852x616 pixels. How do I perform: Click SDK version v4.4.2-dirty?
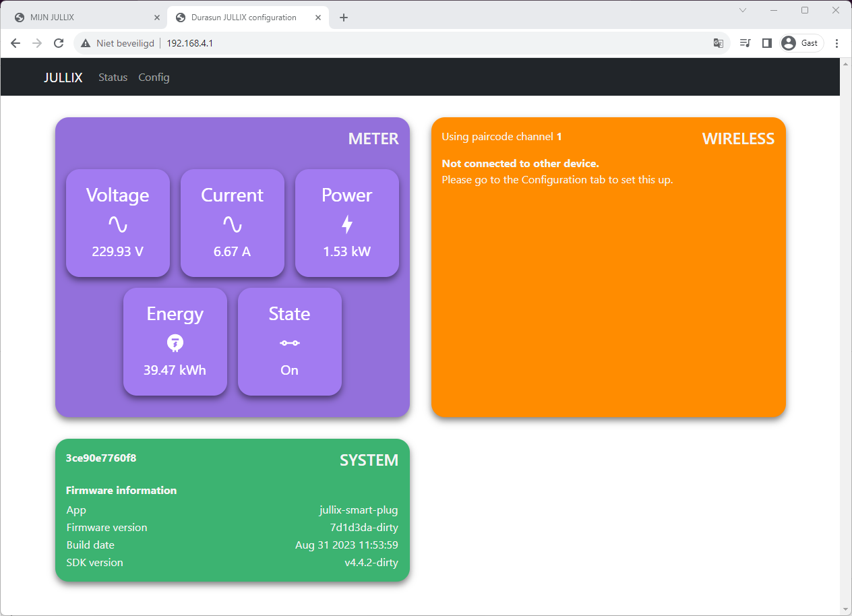[x=371, y=563]
